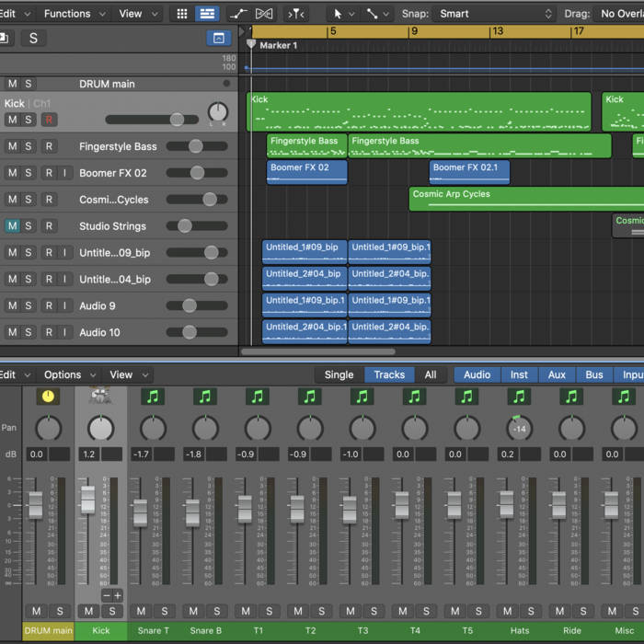644x644 pixels.
Task: Unmute the Studio Strings track
Action: (x=12, y=226)
